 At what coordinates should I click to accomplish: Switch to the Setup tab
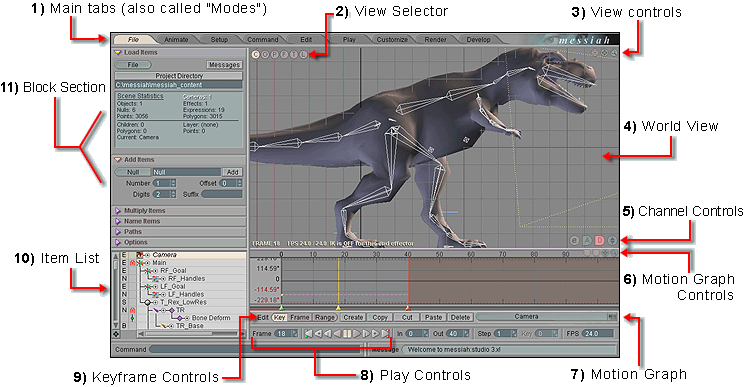click(219, 39)
